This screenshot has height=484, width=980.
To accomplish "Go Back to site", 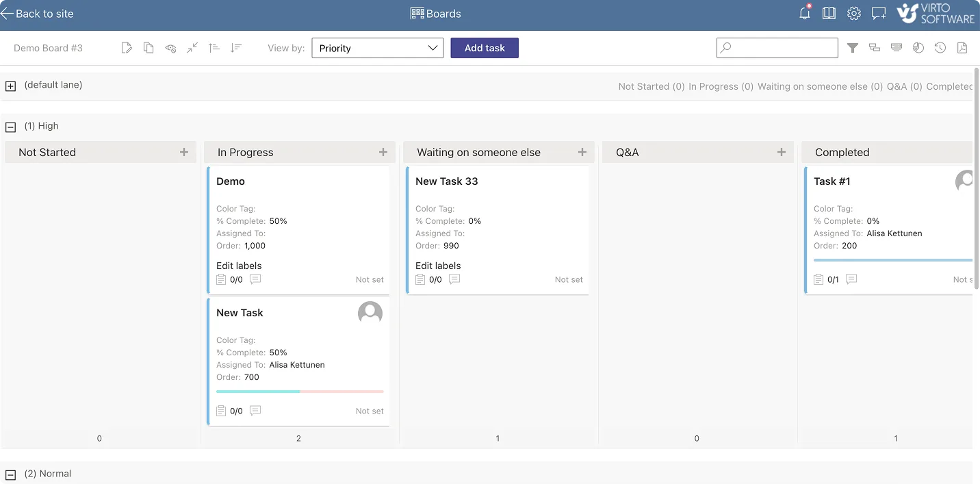I will 37,14.
